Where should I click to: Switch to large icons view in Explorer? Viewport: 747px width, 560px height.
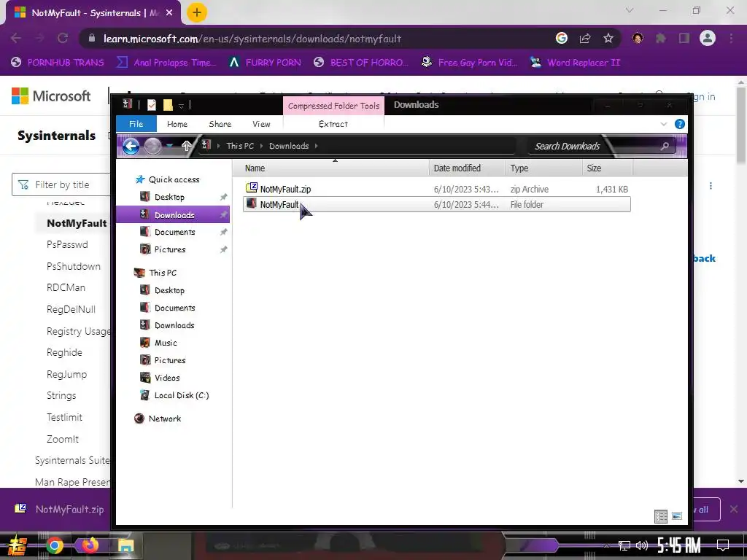click(677, 516)
